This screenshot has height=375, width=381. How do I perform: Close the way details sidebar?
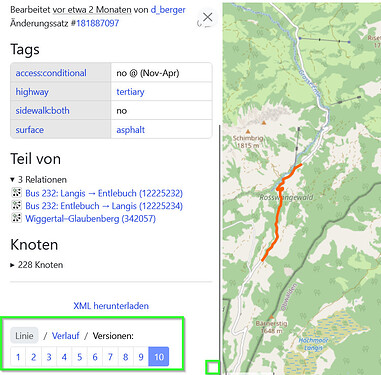208,17
